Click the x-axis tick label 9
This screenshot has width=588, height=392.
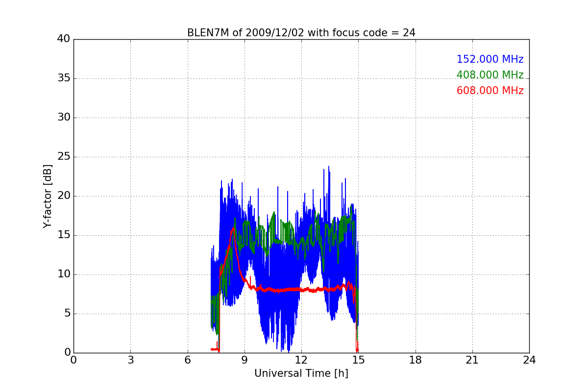coord(244,360)
